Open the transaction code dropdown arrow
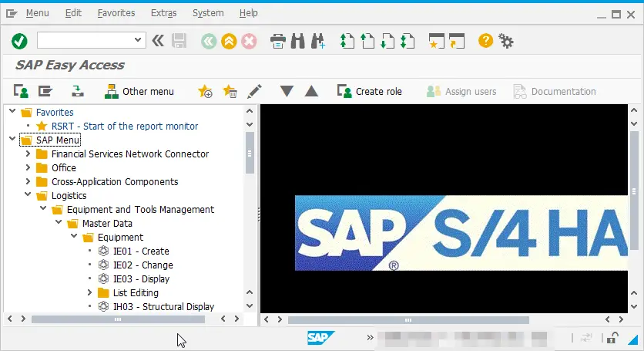Screen dimensions: 644x351 pyautogui.click(x=138, y=40)
